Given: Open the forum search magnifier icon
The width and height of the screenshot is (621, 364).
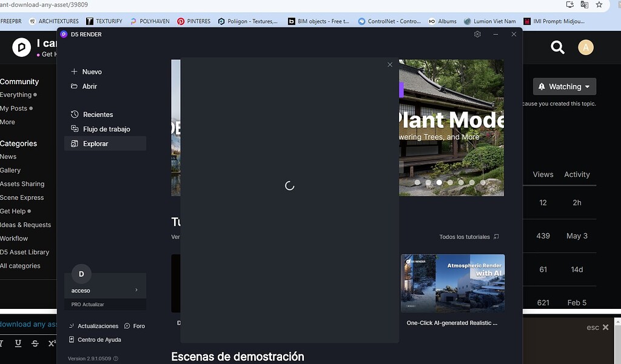Looking at the screenshot, I should [x=557, y=47].
